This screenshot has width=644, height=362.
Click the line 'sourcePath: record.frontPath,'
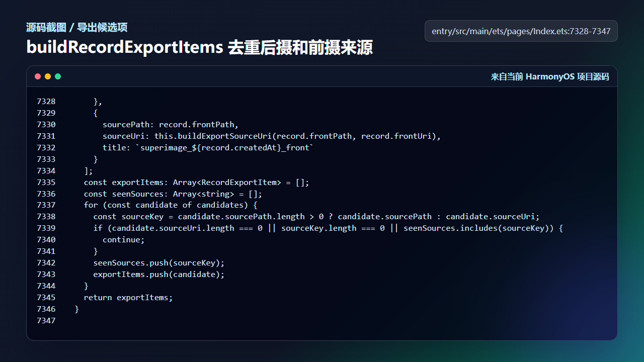[171, 125]
